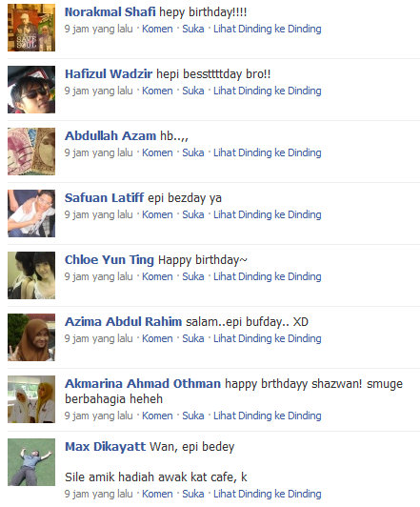Click Suka under Akmarina Ahmad Othman's post

(193, 416)
